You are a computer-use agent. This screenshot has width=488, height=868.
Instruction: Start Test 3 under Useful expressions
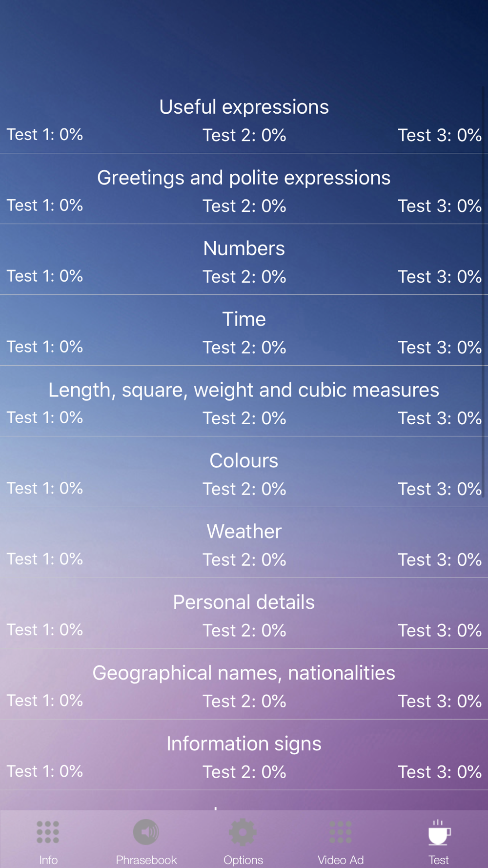[439, 135]
